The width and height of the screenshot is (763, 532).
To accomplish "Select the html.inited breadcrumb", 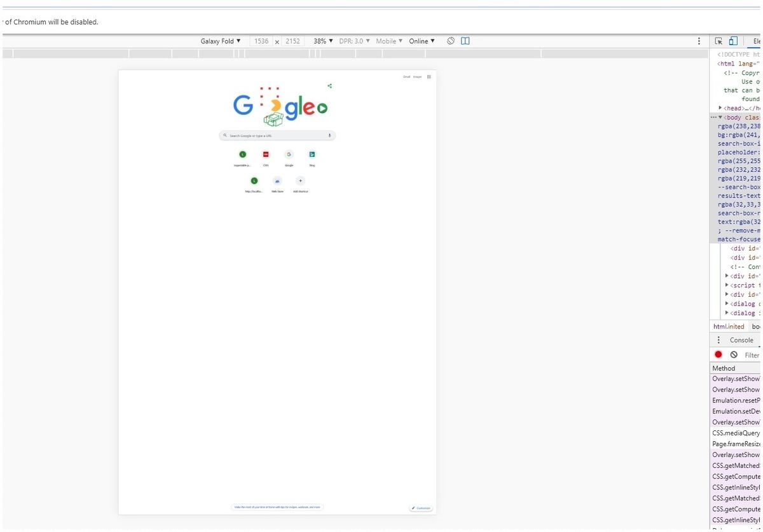I will [729, 326].
